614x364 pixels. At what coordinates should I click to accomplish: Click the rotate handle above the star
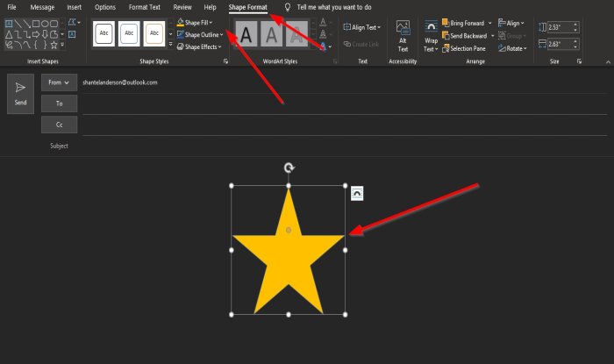289,168
